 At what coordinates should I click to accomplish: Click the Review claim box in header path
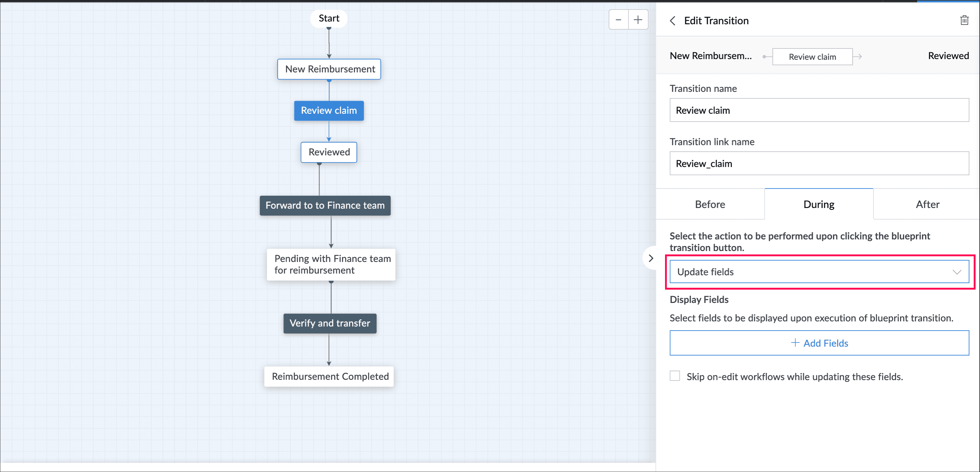click(812, 57)
